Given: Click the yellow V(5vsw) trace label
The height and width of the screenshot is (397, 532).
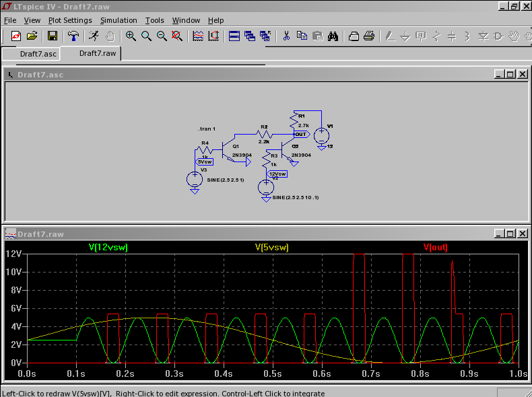Looking at the screenshot, I should point(271,248).
